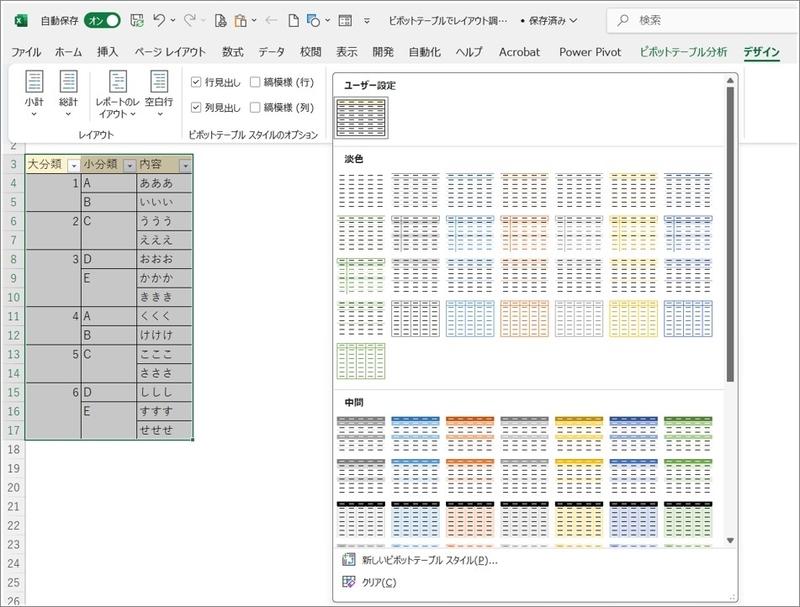Select the cell containing おおお
The image size is (800, 607).
[164, 259]
